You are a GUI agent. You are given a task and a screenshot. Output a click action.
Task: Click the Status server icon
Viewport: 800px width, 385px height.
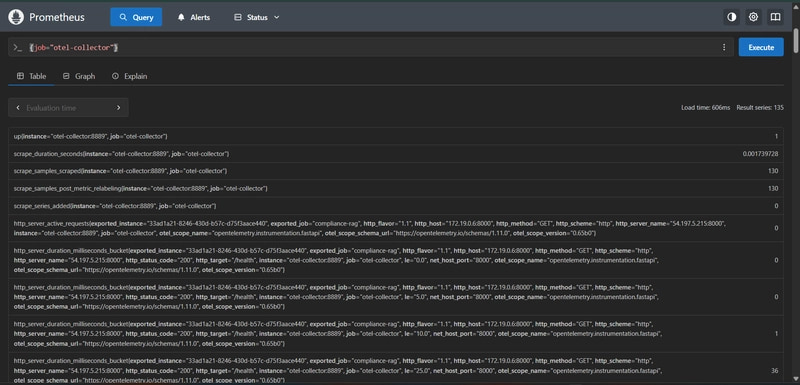tap(237, 17)
